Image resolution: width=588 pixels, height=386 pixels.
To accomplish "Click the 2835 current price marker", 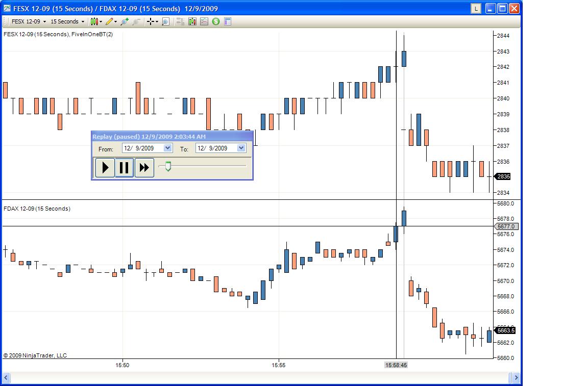I will pos(502,176).
